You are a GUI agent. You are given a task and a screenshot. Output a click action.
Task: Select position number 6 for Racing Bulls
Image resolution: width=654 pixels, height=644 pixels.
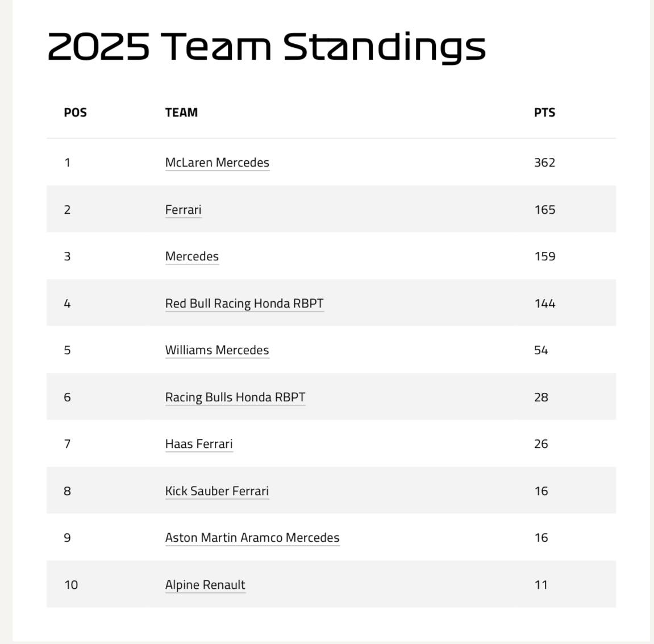point(67,397)
